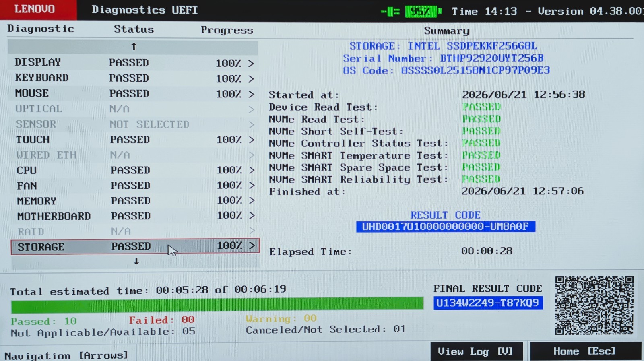
Task: Expand the OPTICAL row chevron
Action: pyautogui.click(x=252, y=109)
